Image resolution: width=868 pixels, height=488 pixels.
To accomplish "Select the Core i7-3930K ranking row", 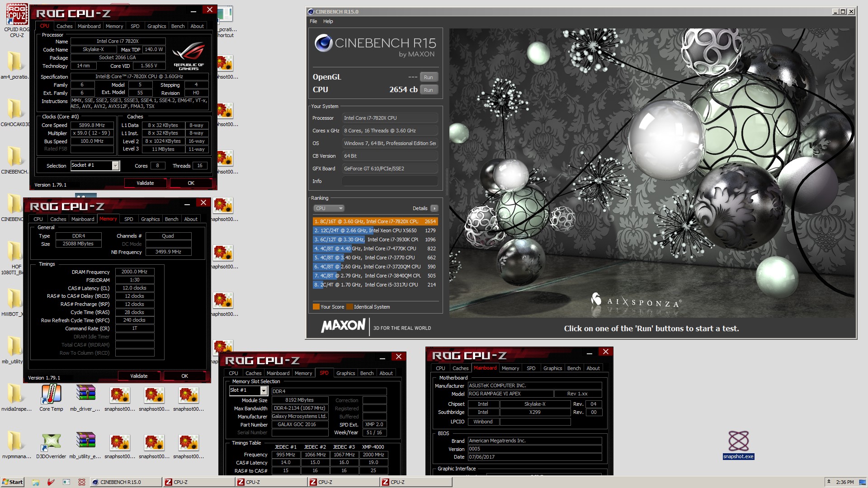I will click(x=375, y=239).
